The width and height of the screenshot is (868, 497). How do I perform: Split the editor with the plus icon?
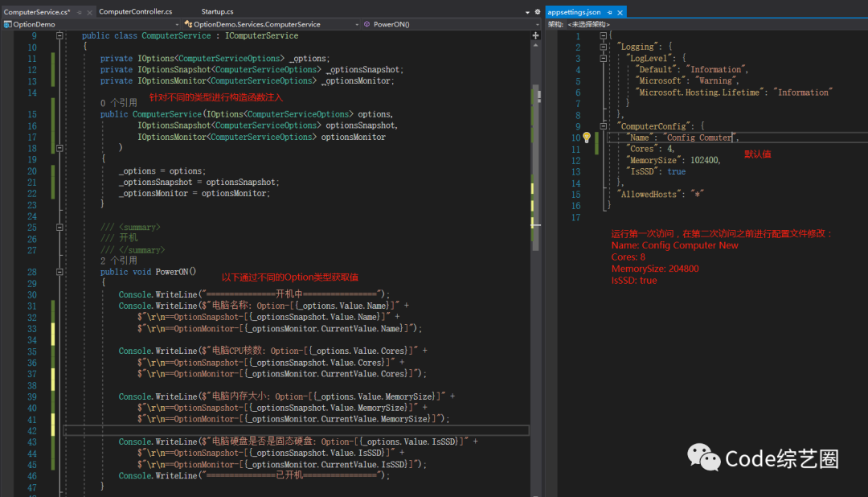[535, 35]
